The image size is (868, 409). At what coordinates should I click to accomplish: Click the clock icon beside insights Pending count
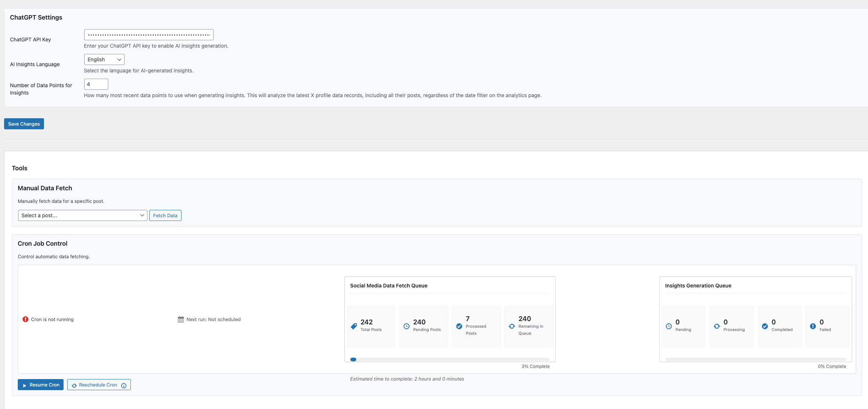click(x=669, y=326)
